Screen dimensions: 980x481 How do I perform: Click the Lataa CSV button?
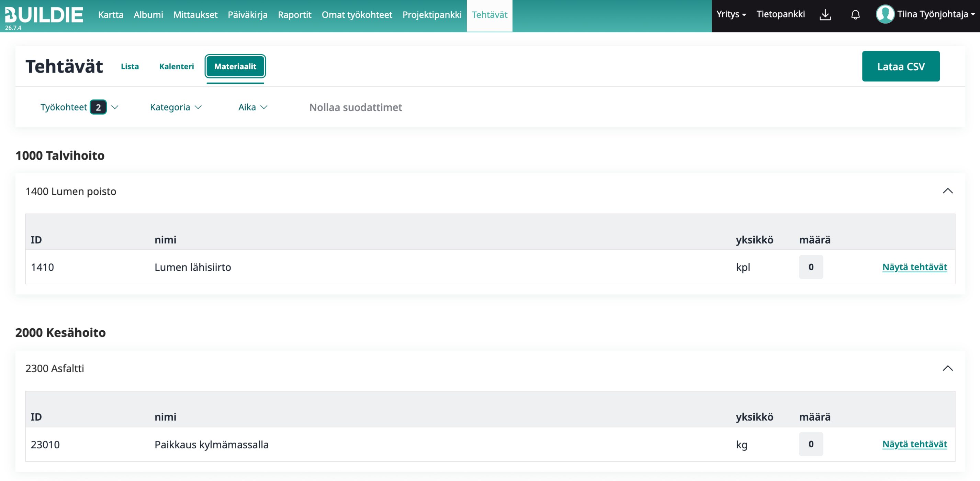pos(901,67)
